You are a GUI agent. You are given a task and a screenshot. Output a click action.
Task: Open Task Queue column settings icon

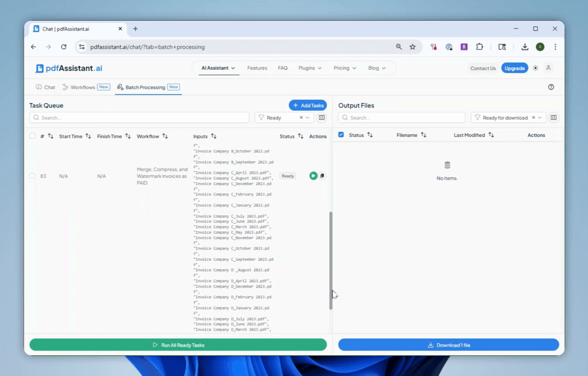321,118
